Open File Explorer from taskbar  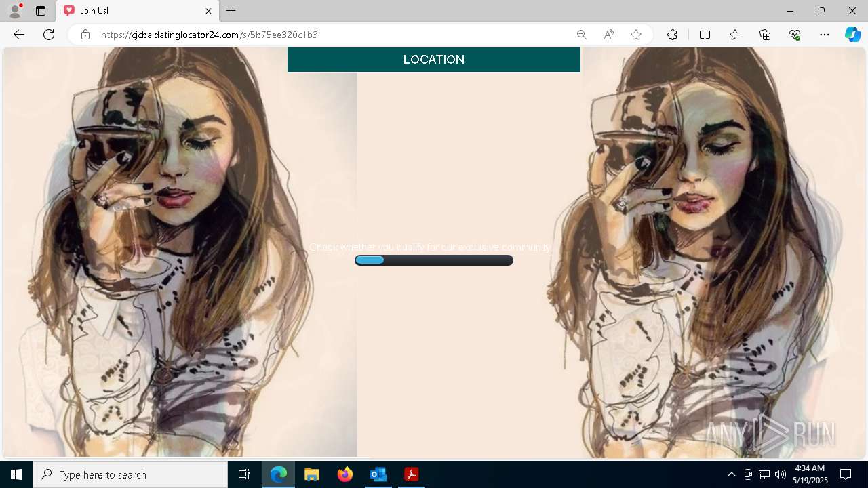point(312,474)
